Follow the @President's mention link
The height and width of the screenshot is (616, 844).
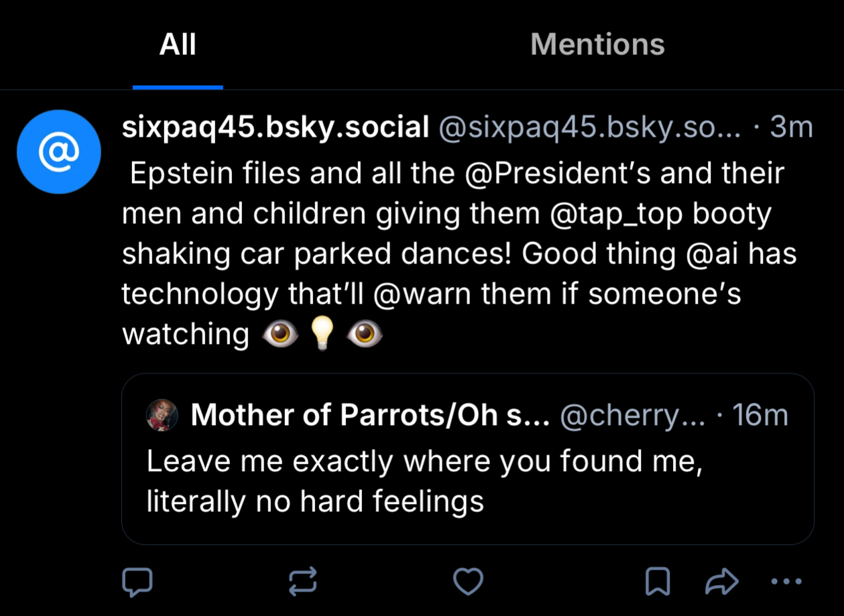click(558, 174)
